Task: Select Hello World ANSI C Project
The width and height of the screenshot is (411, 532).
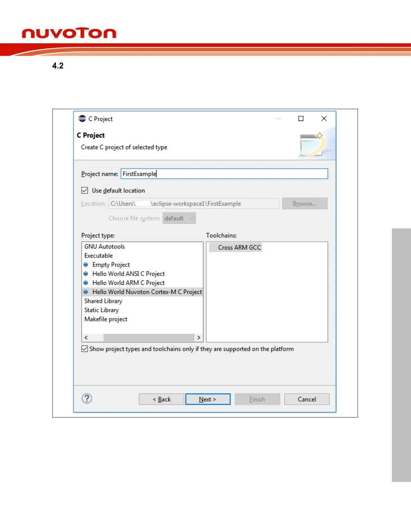Action: [128, 274]
